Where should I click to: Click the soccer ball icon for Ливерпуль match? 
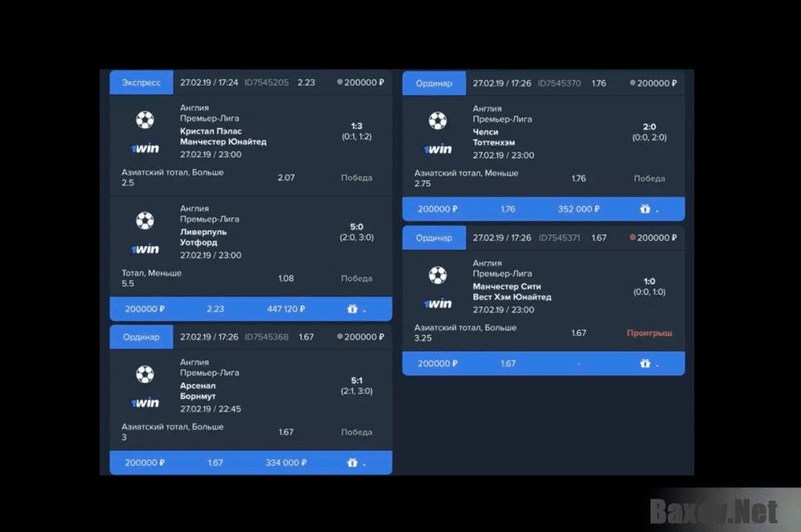pyautogui.click(x=145, y=221)
